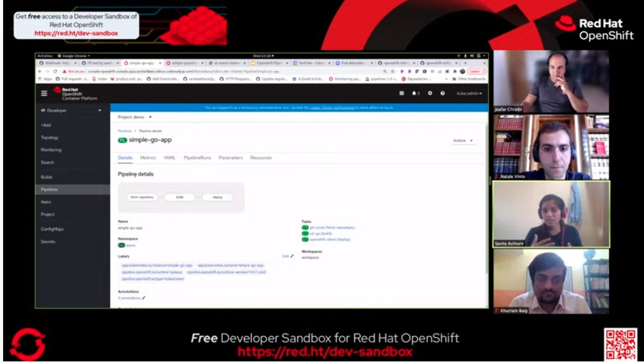Image resolution: width=644 pixels, height=362 pixels.
Task: Click the Chrome Update button
Action: pyautogui.click(x=477, y=71)
